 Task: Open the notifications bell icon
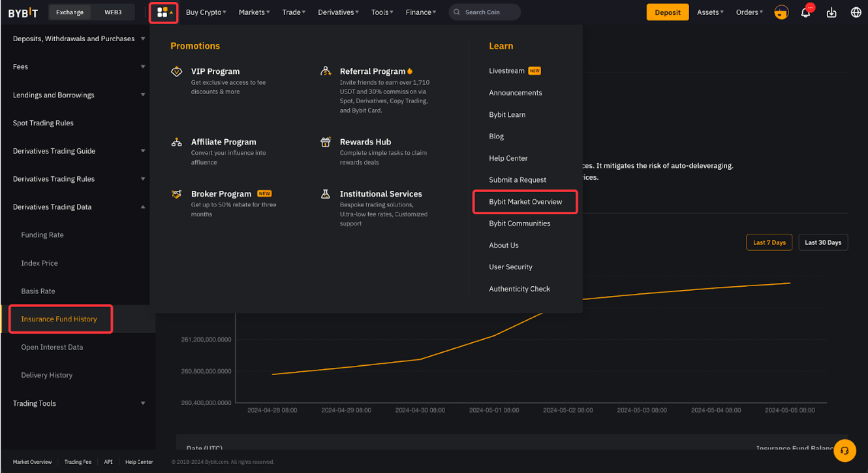805,12
